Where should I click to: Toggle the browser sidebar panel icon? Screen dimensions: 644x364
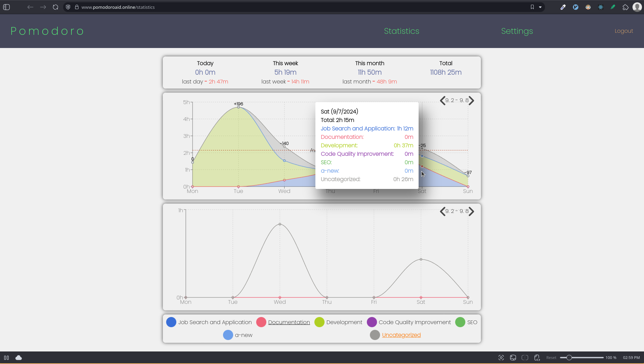pos(6,7)
